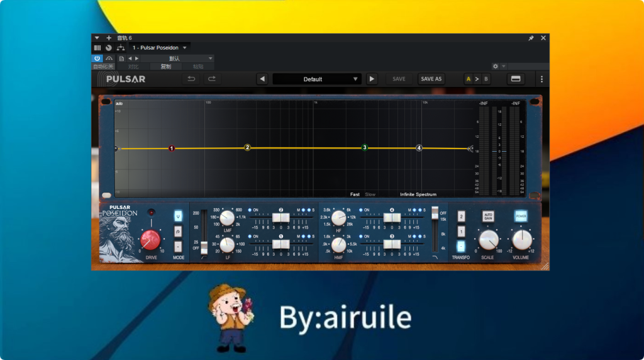
Task: Click EQ node 2 on curve
Action: pos(247,147)
